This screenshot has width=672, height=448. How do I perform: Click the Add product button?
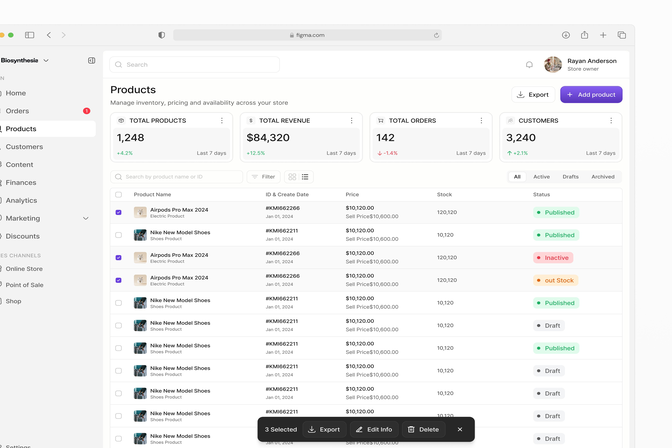(591, 95)
